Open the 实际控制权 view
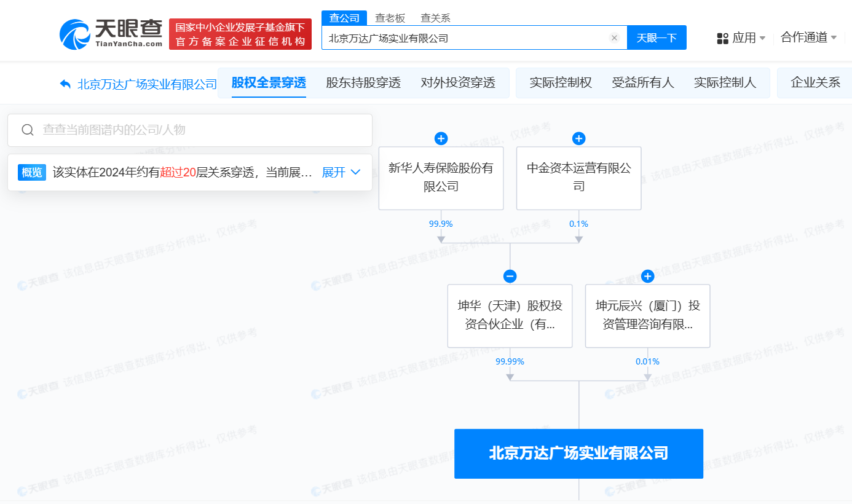Screen dimensions: 852x504 pos(560,83)
